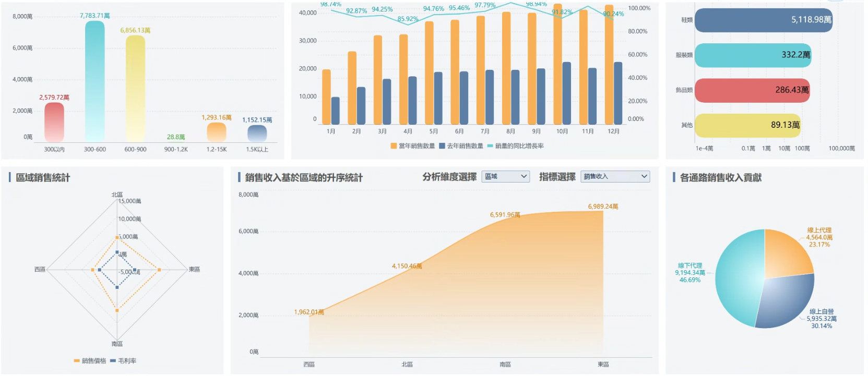The width and height of the screenshot is (868, 376).
Task: Toggle the 銷量的同比增長率 line legend
Action: coord(516,146)
